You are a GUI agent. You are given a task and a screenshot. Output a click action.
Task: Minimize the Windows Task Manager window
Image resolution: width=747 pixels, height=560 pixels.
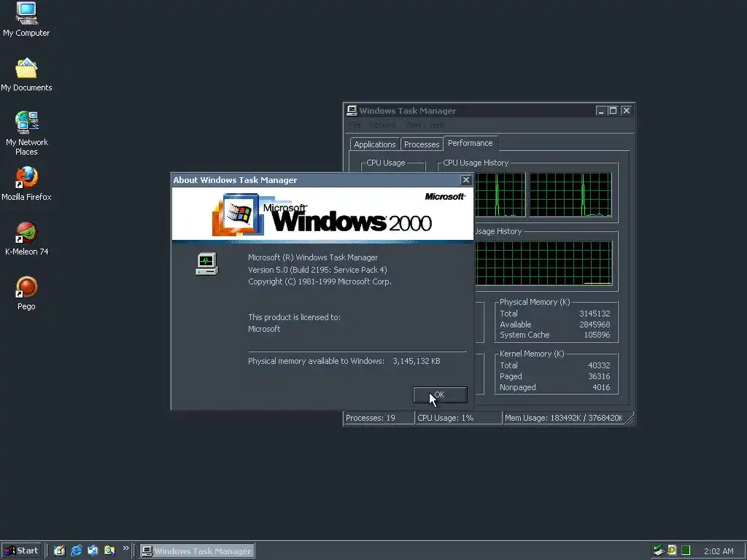point(601,111)
